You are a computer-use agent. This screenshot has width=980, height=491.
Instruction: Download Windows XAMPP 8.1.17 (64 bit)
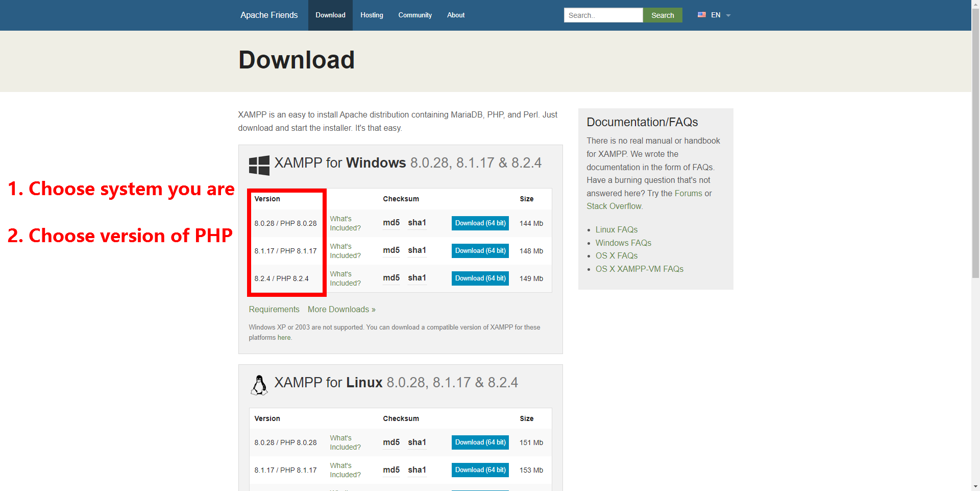click(x=480, y=251)
